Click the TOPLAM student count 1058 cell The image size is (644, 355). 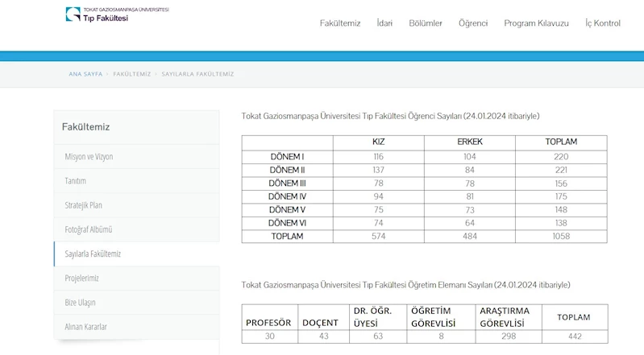pos(561,237)
